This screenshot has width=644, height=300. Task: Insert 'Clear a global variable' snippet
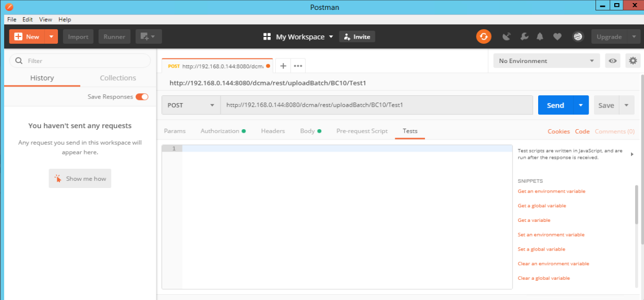click(543, 278)
